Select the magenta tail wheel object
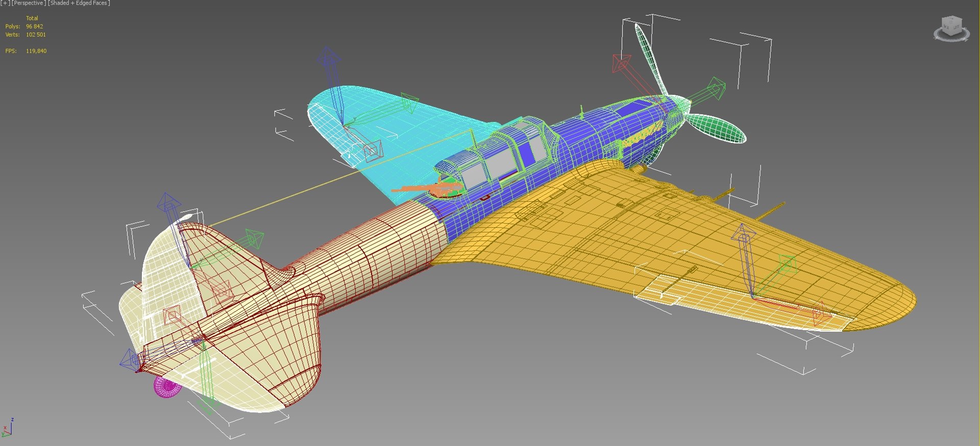980x446 pixels. (167, 387)
